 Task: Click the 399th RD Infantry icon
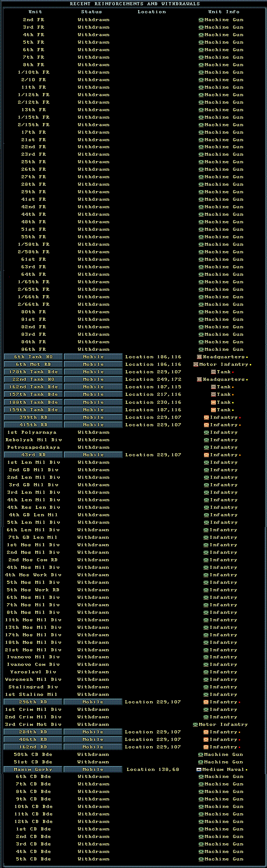(x=206, y=417)
